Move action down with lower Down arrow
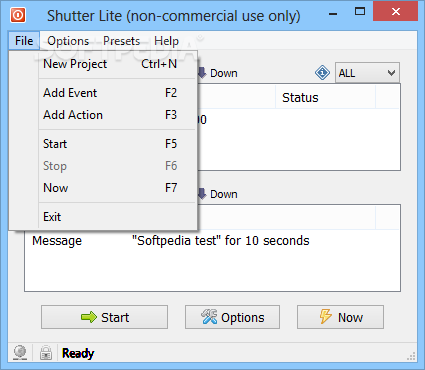This screenshot has width=425, height=370. (218, 194)
